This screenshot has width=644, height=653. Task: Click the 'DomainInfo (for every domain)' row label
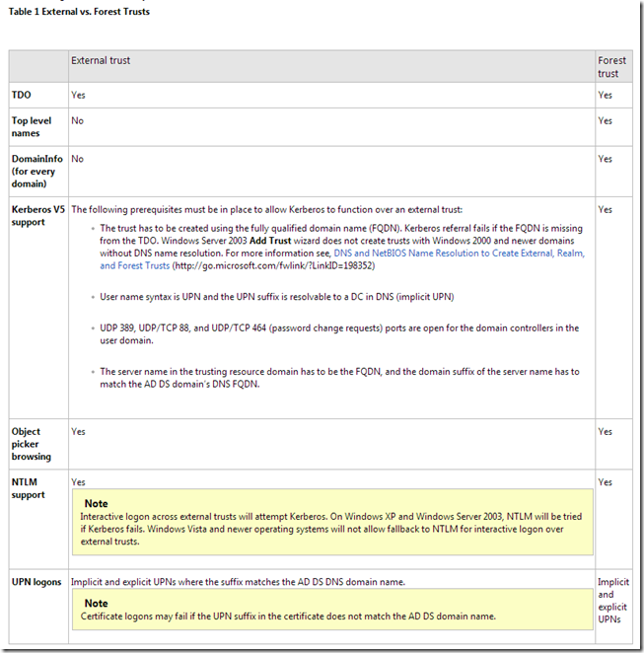coord(37,172)
